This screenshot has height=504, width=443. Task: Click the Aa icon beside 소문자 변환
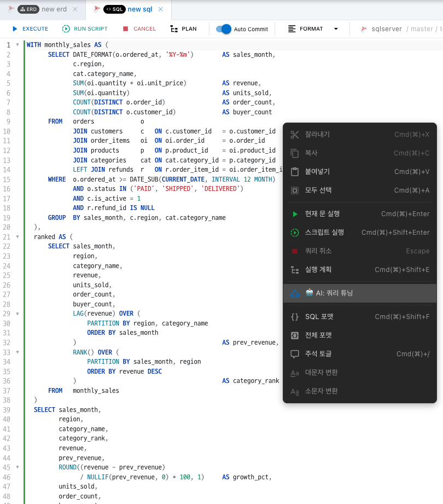coord(295,391)
